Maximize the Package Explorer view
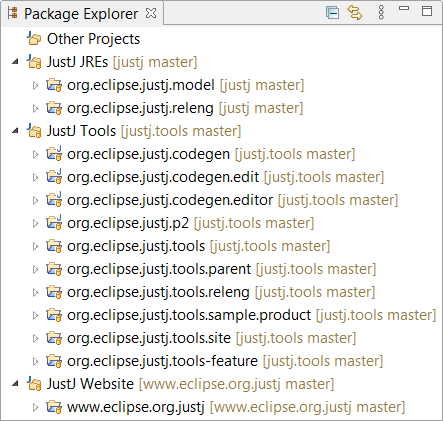443x421 pixels. pyautogui.click(x=427, y=11)
